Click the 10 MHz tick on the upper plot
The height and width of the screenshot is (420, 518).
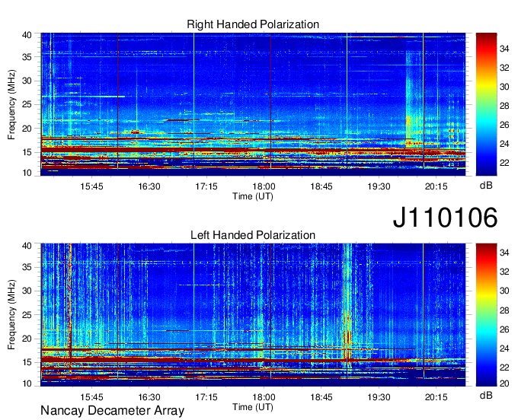tap(27, 173)
